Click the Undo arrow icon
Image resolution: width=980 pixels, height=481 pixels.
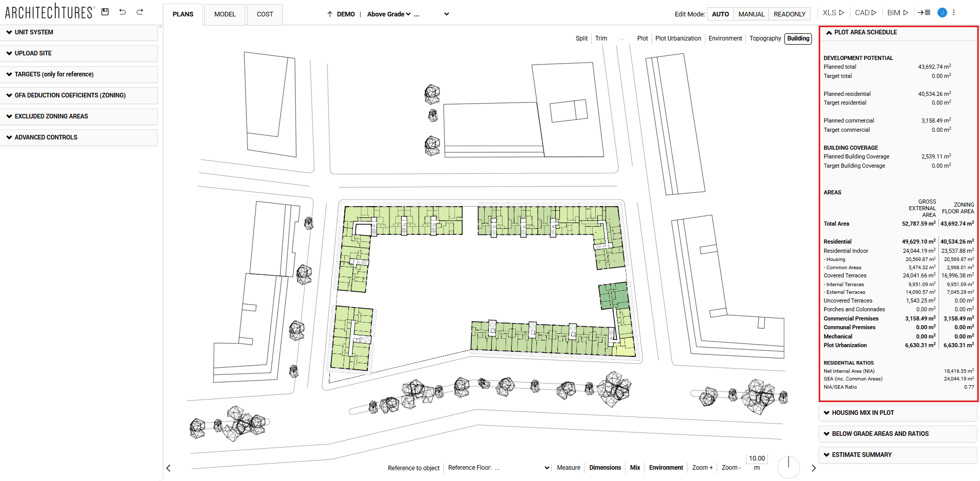122,11
